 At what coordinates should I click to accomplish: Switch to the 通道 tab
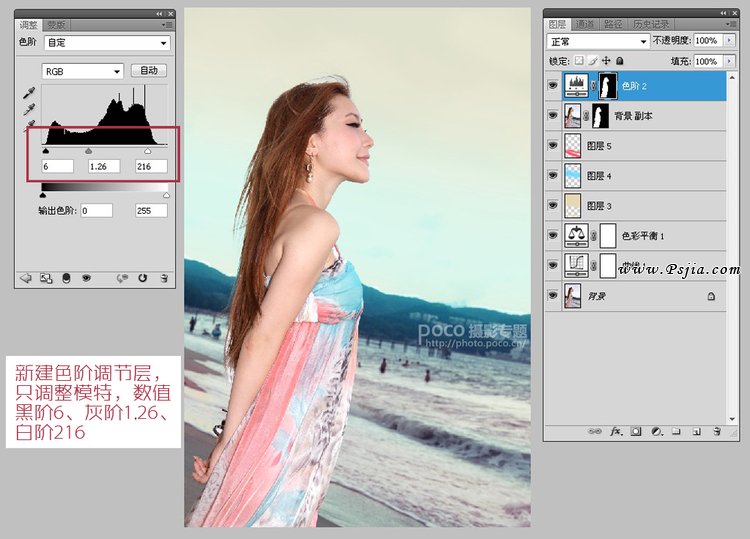[x=586, y=24]
